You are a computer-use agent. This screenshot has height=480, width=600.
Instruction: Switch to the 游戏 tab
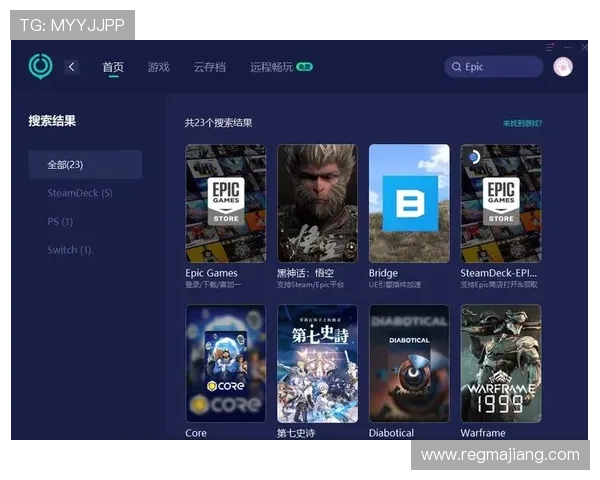click(158, 67)
